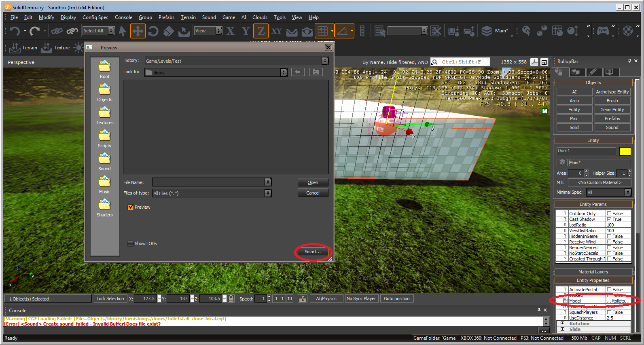Viewport: 644px width, 345px height.
Task: Open the Files of type dropdown
Action: 268,193
